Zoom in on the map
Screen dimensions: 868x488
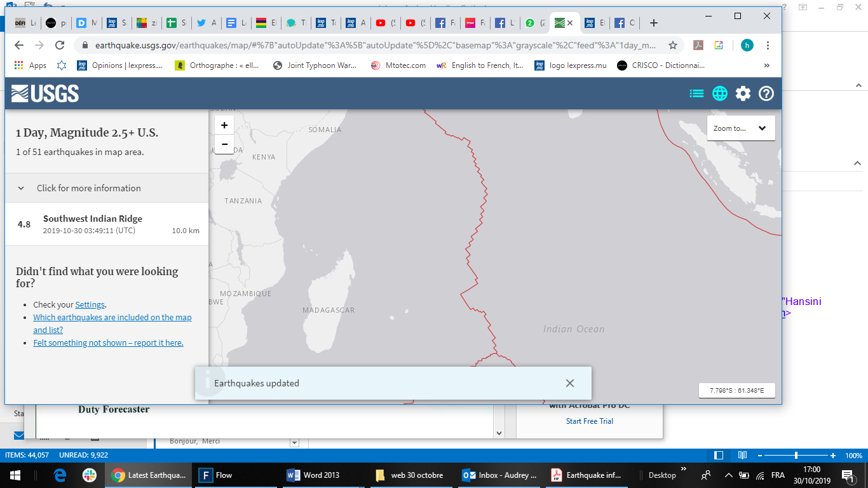(224, 125)
